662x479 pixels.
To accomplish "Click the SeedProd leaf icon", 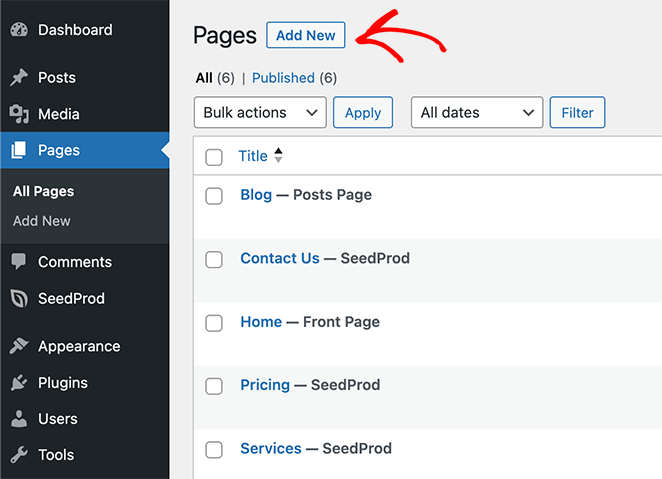I will click(x=18, y=298).
